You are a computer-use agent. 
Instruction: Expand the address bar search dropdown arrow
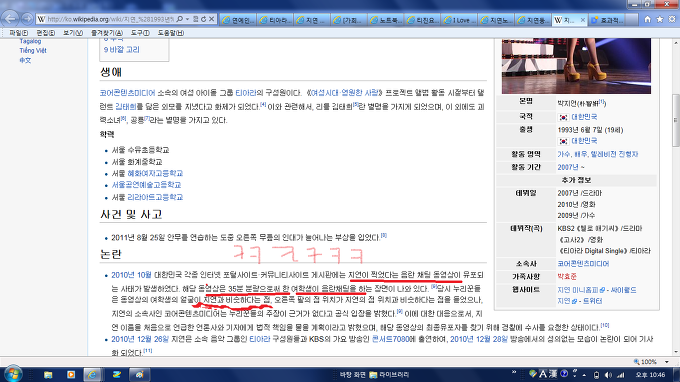[187, 19]
